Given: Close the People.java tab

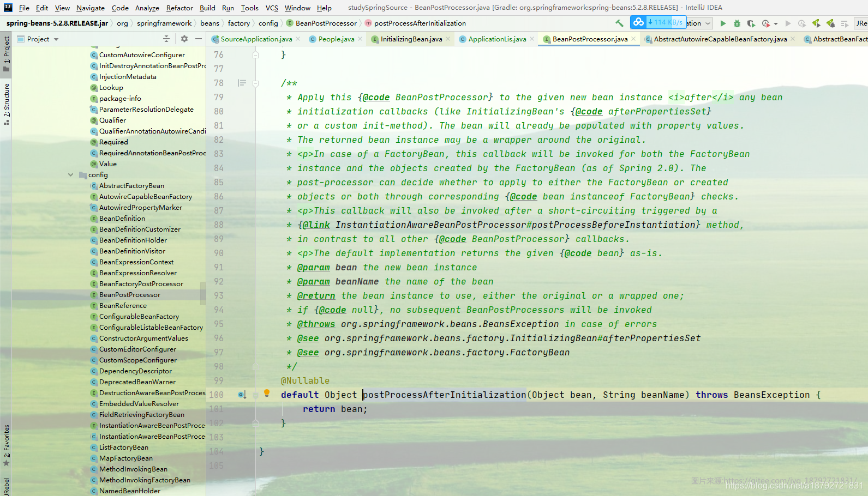Looking at the screenshot, I should click(360, 39).
